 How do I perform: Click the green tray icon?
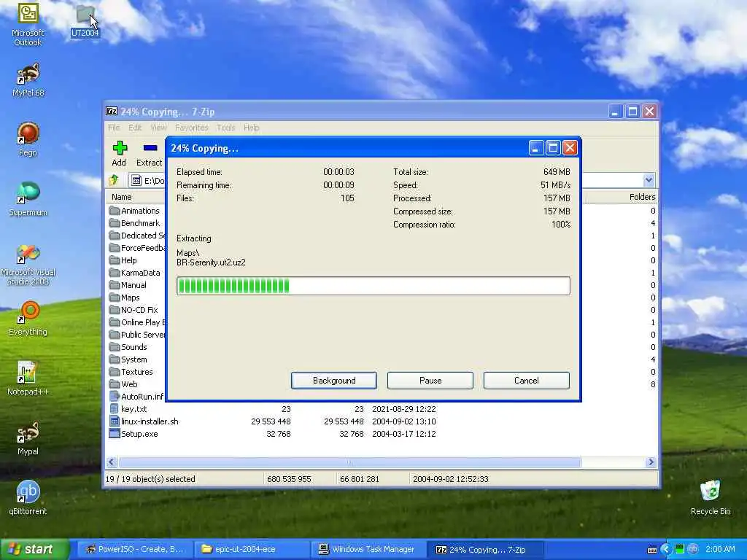click(x=680, y=549)
